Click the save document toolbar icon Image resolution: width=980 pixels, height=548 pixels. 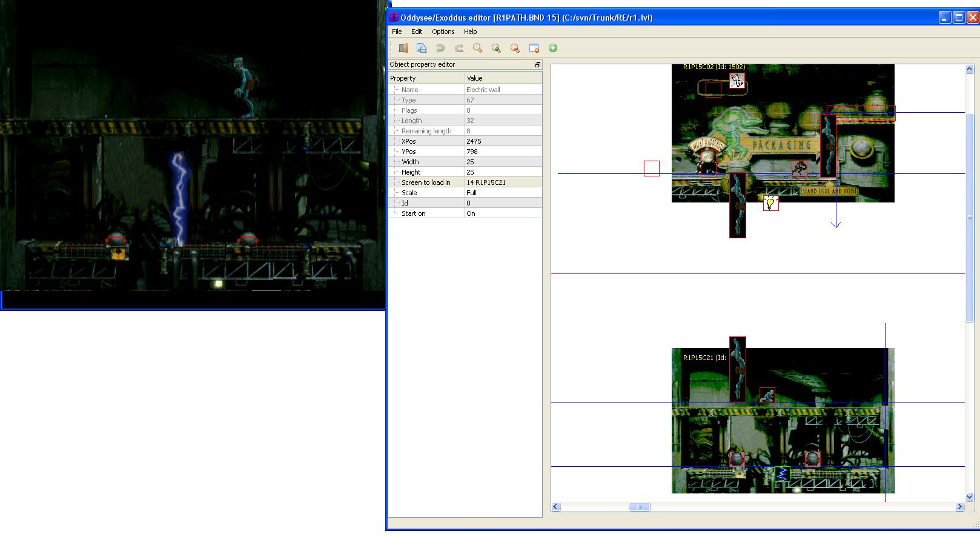click(x=422, y=48)
